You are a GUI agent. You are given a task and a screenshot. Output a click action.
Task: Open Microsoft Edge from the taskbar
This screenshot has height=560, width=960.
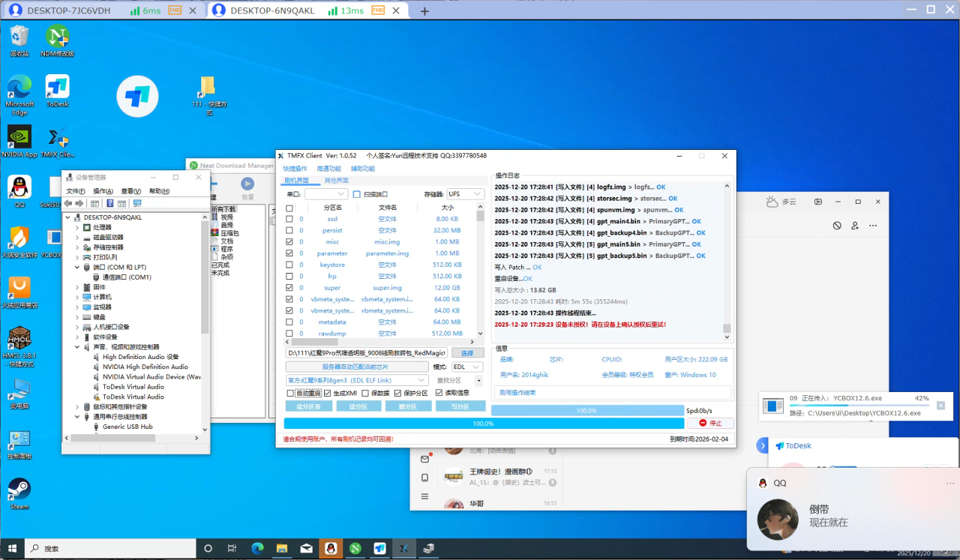click(256, 549)
